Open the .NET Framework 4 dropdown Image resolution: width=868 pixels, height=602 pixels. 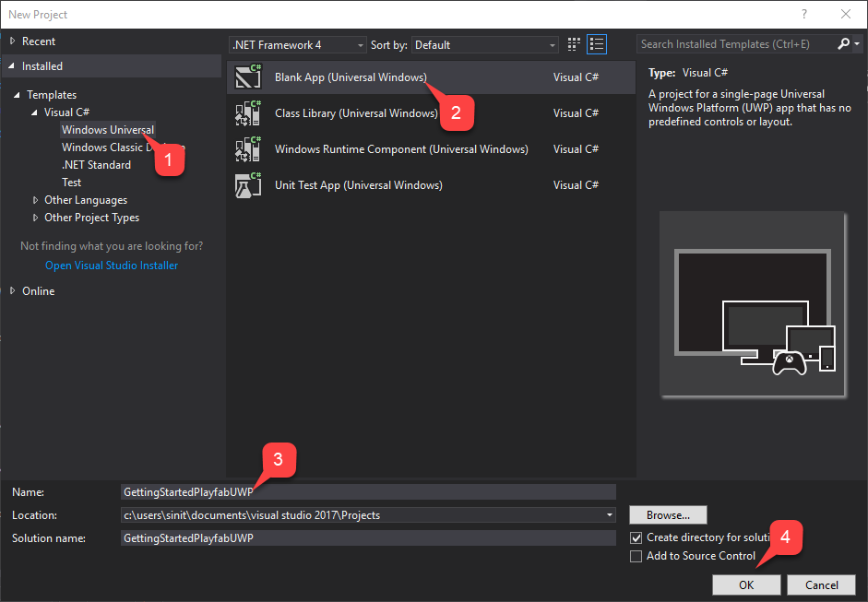click(x=360, y=43)
